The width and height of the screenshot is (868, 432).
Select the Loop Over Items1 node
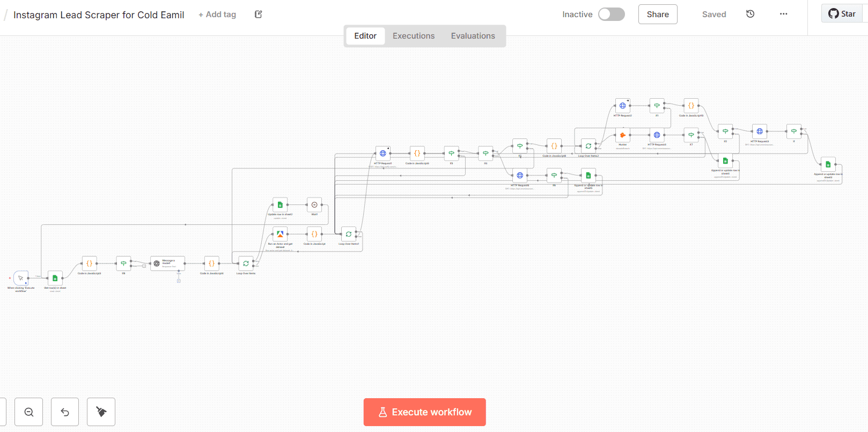pyautogui.click(x=349, y=234)
